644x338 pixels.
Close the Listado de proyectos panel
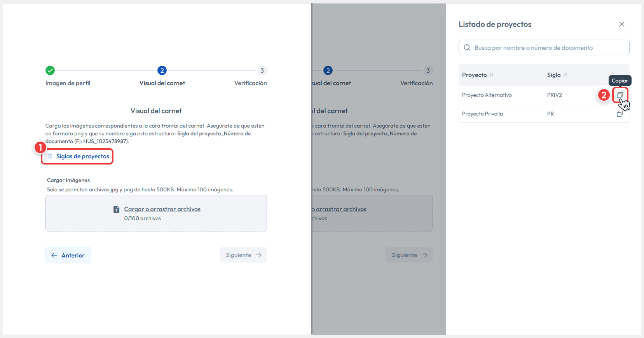tap(621, 24)
